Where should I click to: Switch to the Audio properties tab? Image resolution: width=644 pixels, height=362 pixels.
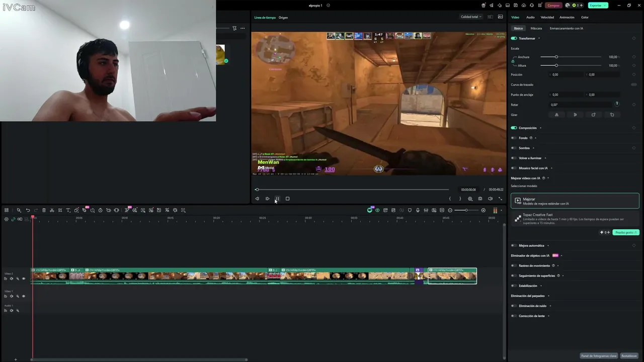click(530, 17)
